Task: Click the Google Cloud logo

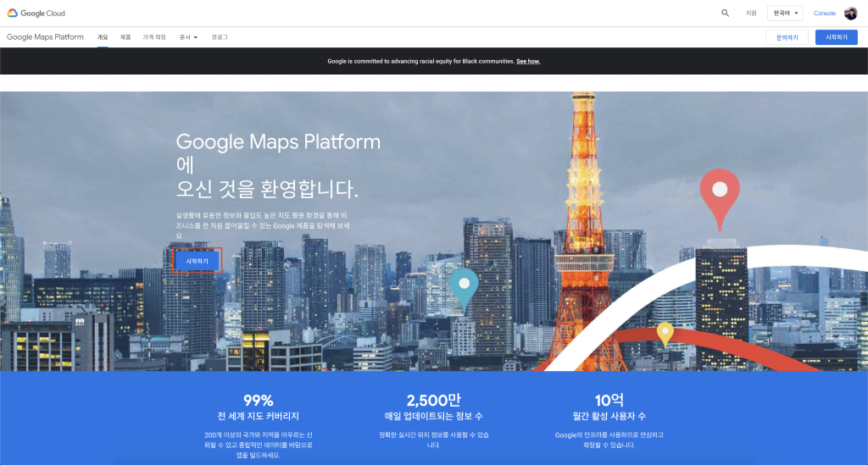Action: click(x=36, y=13)
